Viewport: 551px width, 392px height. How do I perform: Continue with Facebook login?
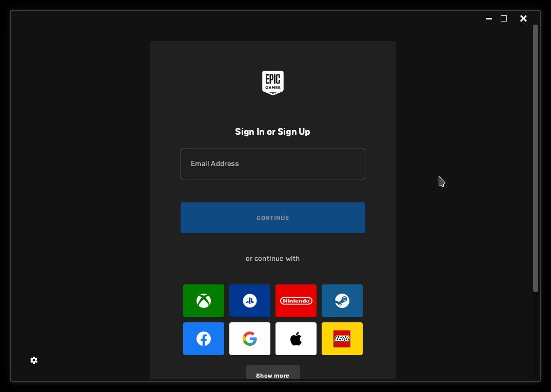(203, 339)
